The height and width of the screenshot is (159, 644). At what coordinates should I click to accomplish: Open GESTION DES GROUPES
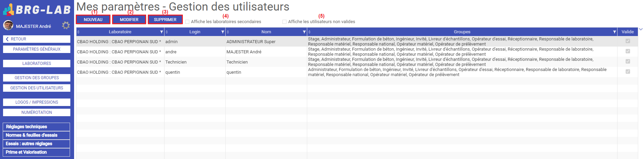(x=37, y=78)
